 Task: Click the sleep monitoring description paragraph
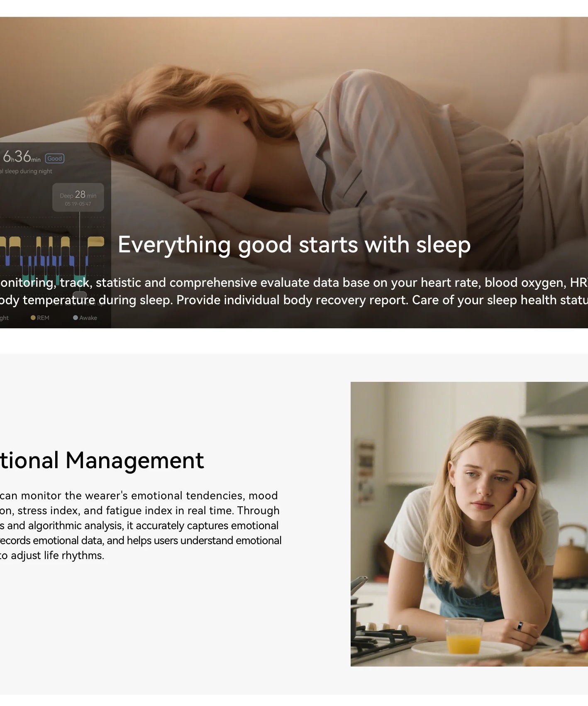tap(294, 291)
